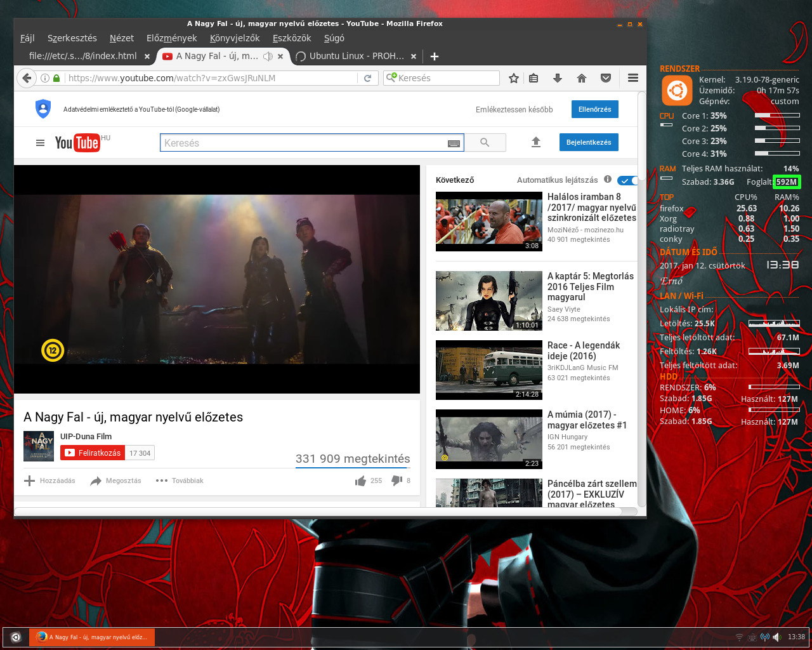Viewport: 812px width, 650px height.
Task: Toggle the Automatikus lejátszás autoplay switch
Action: point(627,180)
